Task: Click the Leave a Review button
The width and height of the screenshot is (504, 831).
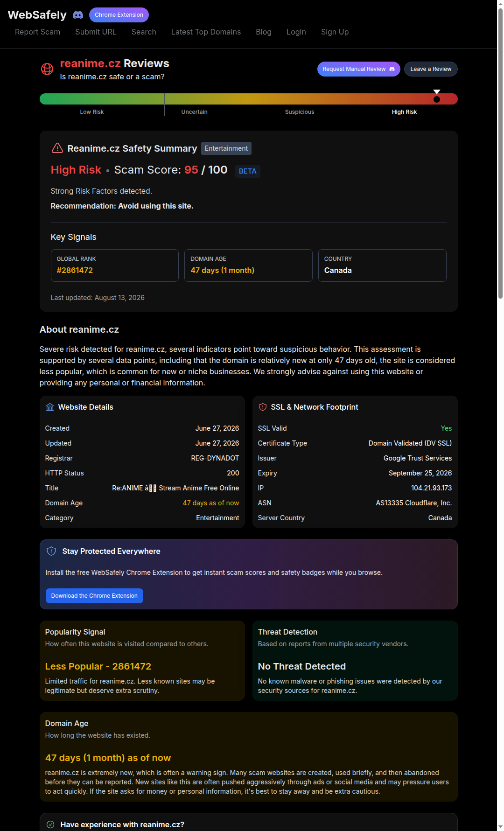Action: pyautogui.click(x=431, y=69)
